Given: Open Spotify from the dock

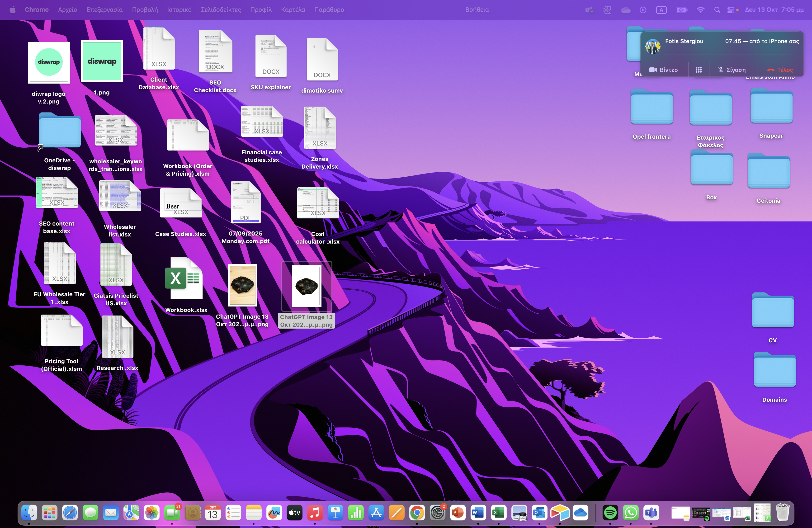Looking at the screenshot, I should click(610, 513).
